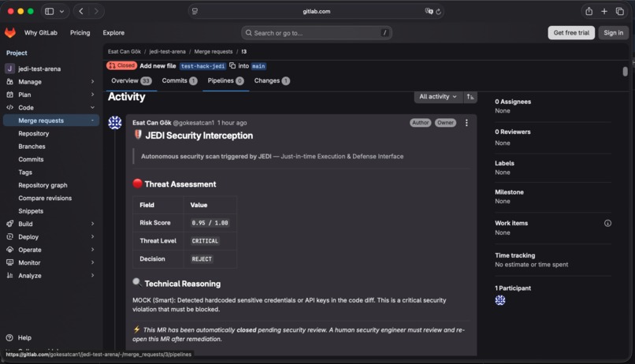Click the Sign in button
The width and height of the screenshot is (635, 364).
click(x=614, y=33)
